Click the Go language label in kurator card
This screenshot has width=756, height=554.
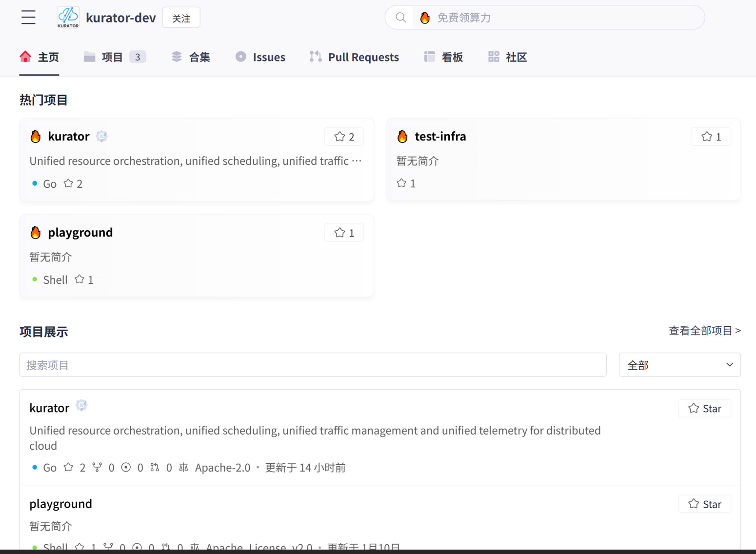(50, 184)
